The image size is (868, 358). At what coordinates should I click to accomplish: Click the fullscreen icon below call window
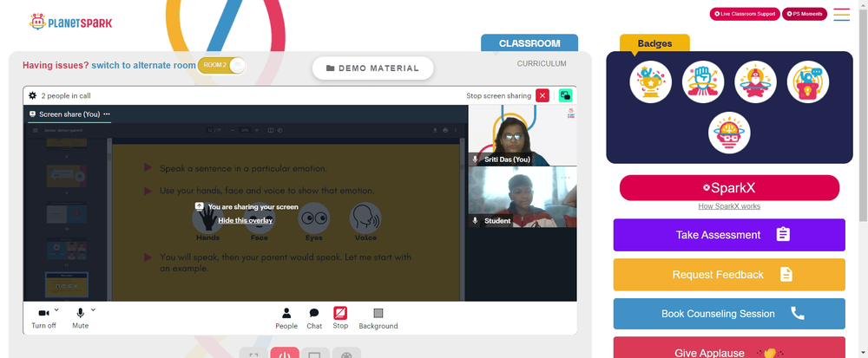pyautogui.click(x=253, y=354)
